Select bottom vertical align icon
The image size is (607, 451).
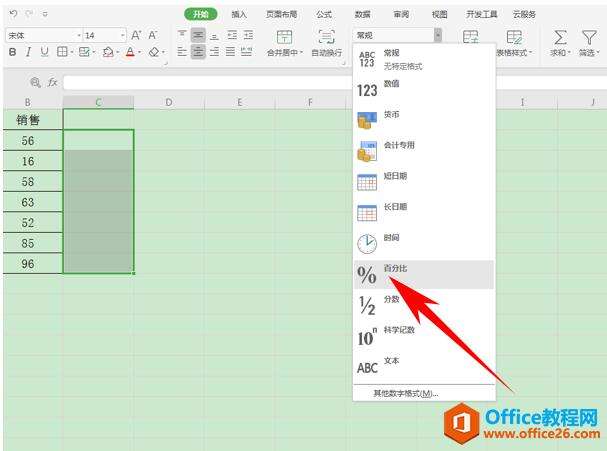coord(214,36)
